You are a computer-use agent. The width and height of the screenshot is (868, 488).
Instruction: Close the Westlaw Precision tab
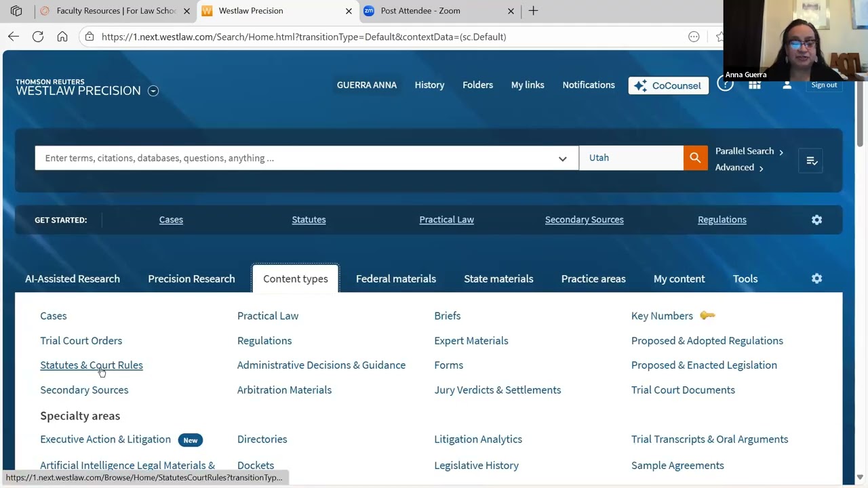[x=349, y=11]
